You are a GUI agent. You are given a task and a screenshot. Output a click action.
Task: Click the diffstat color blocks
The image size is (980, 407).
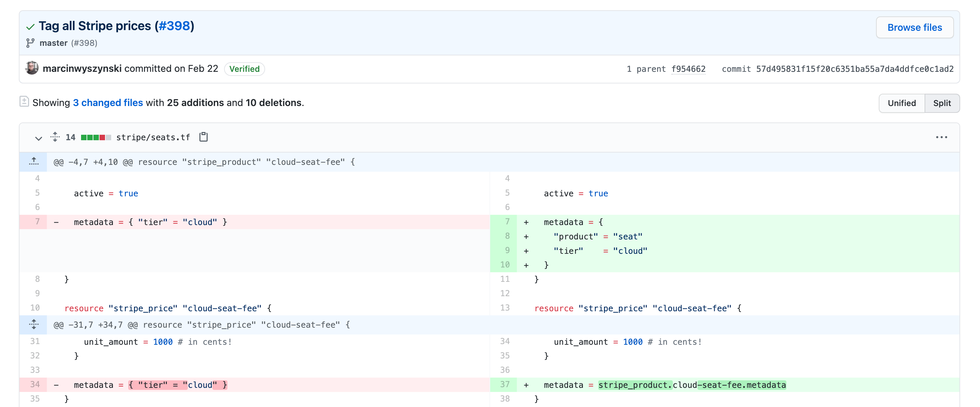coord(96,137)
